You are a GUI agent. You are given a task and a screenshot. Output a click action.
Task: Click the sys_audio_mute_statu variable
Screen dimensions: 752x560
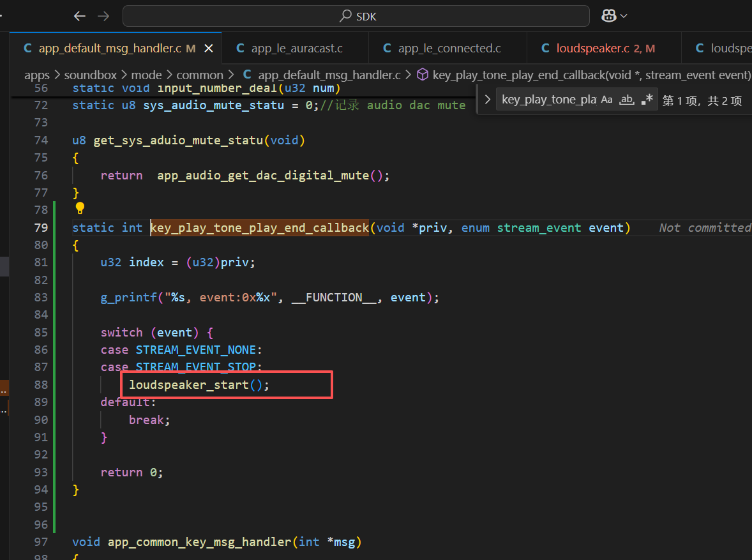point(213,105)
